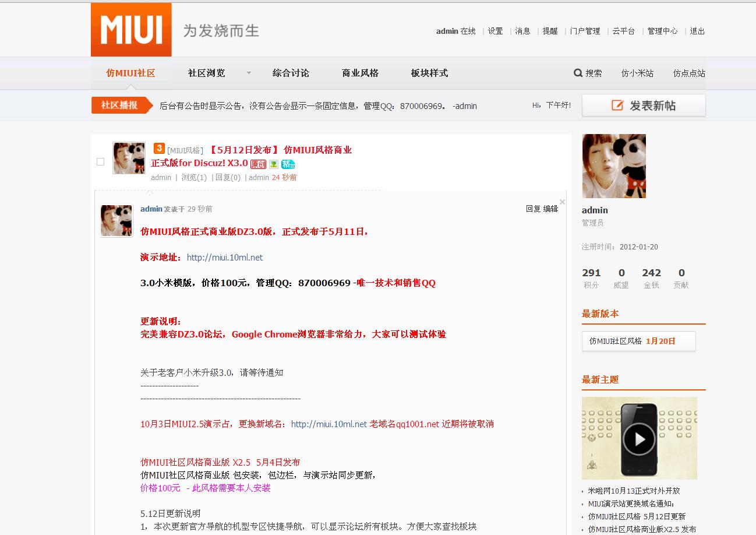Click the green image attachment icon
This screenshot has height=535, width=756.
click(274, 164)
